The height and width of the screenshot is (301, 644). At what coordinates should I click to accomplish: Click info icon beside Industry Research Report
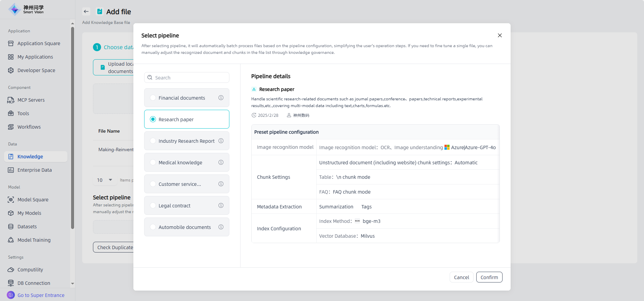coord(221,141)
